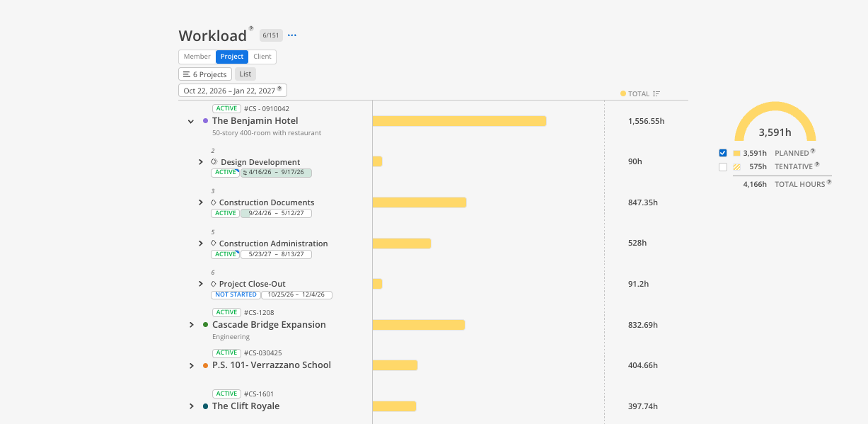
Task: Expand the Cascade Bridge Expansion project
Action: [x=191, y=325]
